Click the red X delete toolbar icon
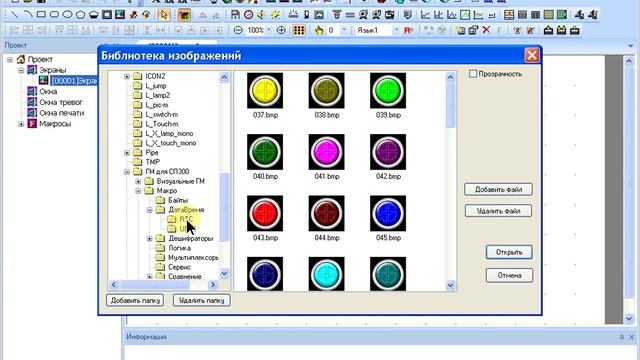The image size is (640, 360). [x=486, y=30]
